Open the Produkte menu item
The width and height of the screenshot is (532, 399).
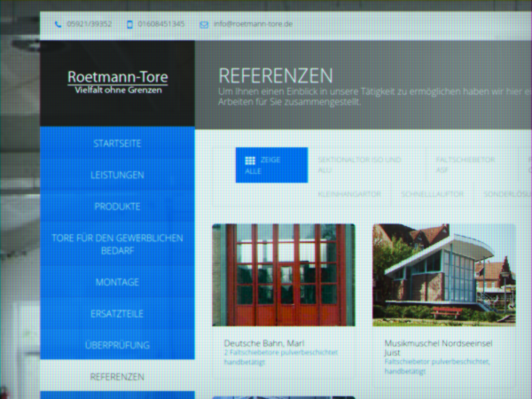tap(117, 207)
